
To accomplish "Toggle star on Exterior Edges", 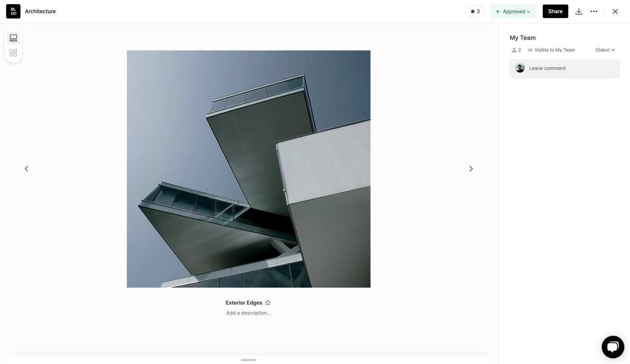I will coord(268,303).
